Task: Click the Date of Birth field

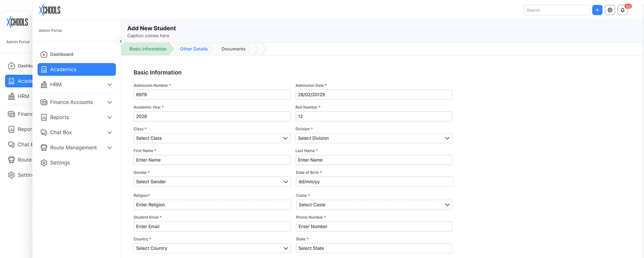Action: point(375,182)
